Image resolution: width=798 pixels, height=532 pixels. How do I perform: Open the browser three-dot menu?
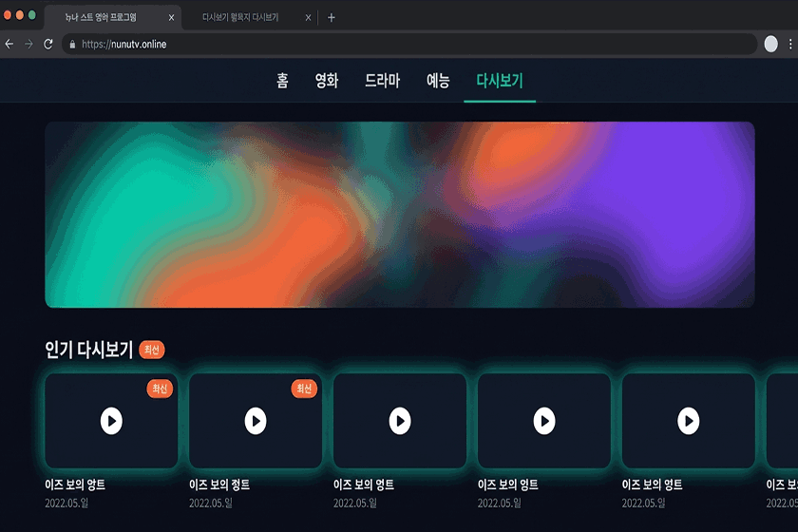[789, 45]
